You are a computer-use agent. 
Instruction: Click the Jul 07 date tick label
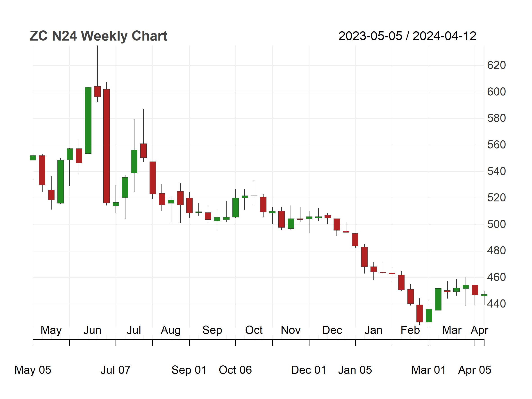[116, 370]
